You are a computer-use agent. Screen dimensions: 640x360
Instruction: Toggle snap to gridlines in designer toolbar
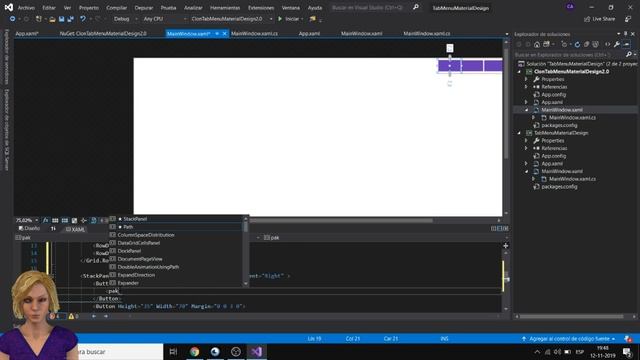tap(64, 220)
